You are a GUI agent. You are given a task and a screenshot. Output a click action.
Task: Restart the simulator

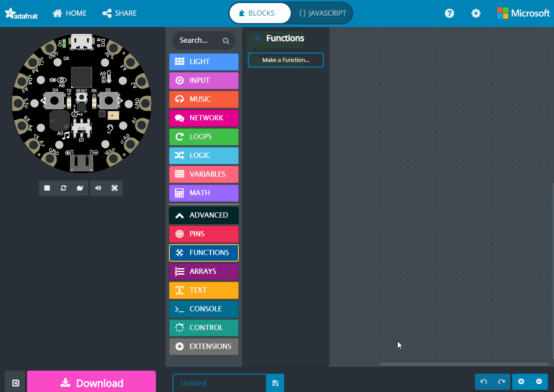(63, 188)
